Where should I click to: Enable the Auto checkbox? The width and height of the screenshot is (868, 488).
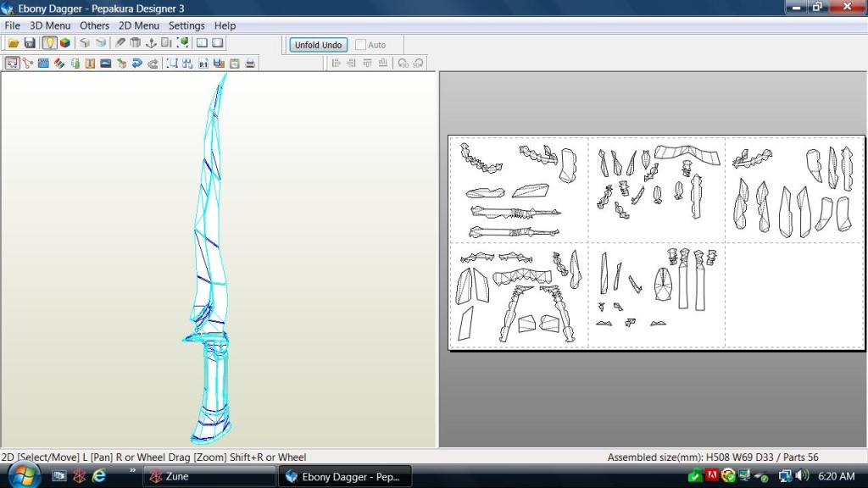360,45
